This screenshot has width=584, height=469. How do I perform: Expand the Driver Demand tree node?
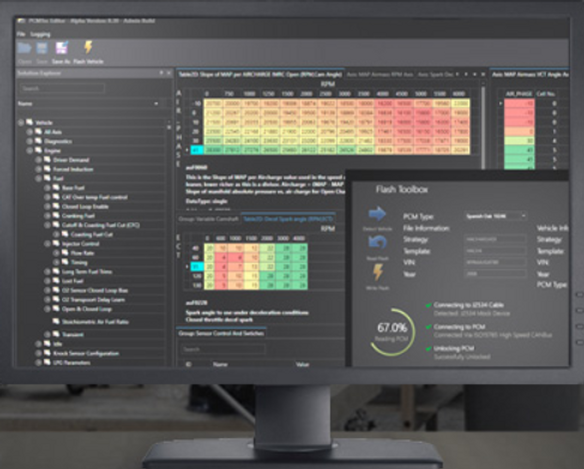pyautogui.click(x=38, y=160)
